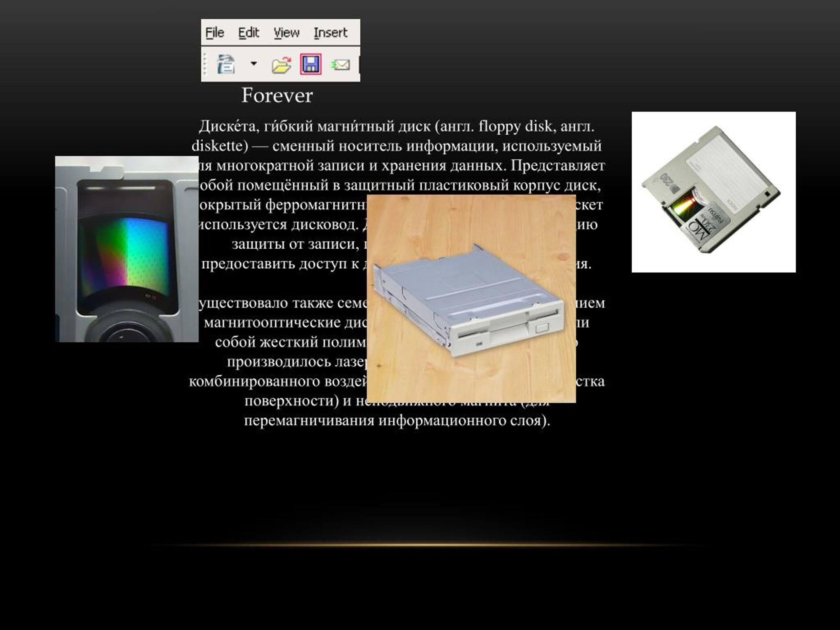Select the rainbow disk closeup photo
840x630 pixels.
(x=127, y=249)
